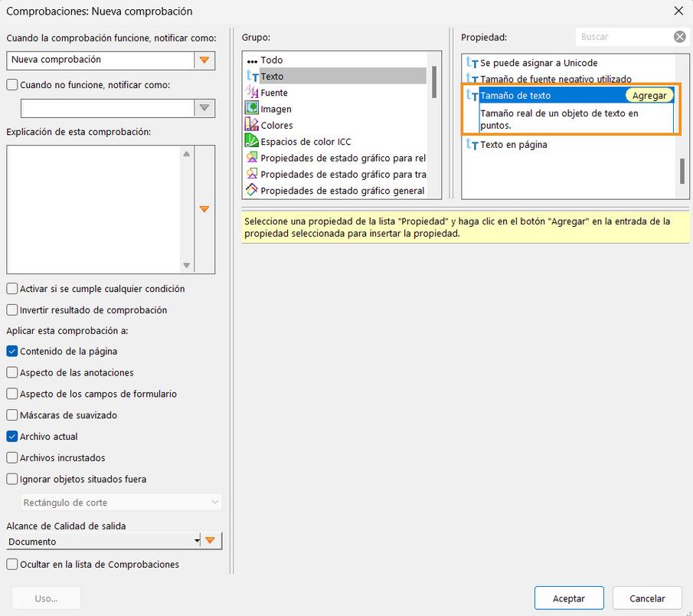Check 'Ocultar en la lista de Comprobaciones'
Viewport: 693px width, 616px height.
[12, 564]
